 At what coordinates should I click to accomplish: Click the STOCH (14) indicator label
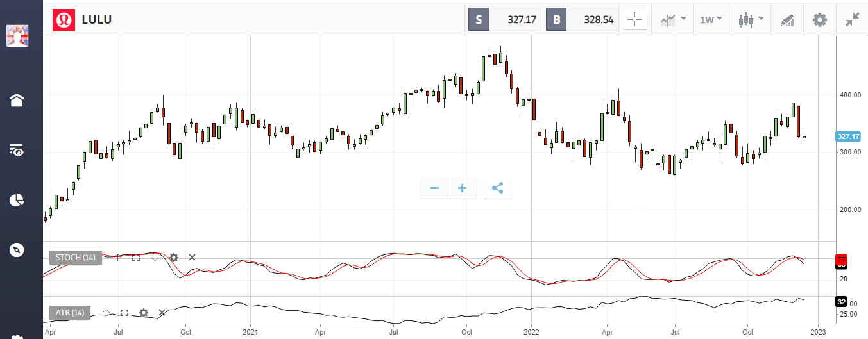point(75,258)
